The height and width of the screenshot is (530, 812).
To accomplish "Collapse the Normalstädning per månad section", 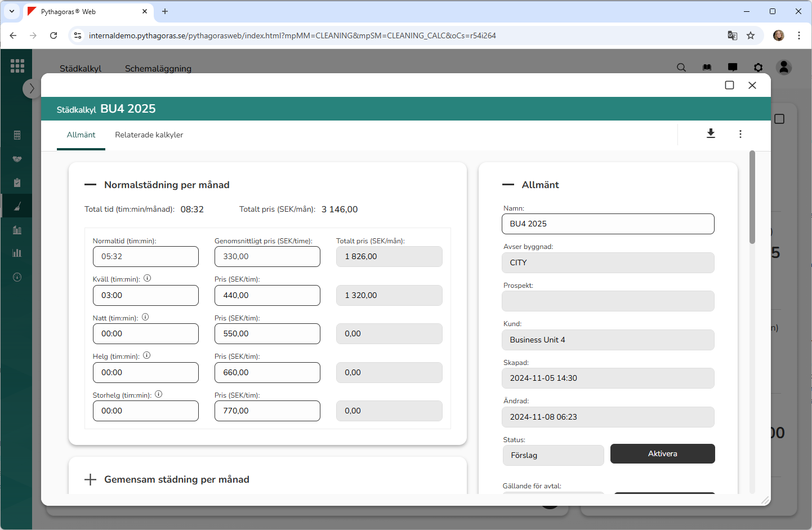I will (90, 185).
